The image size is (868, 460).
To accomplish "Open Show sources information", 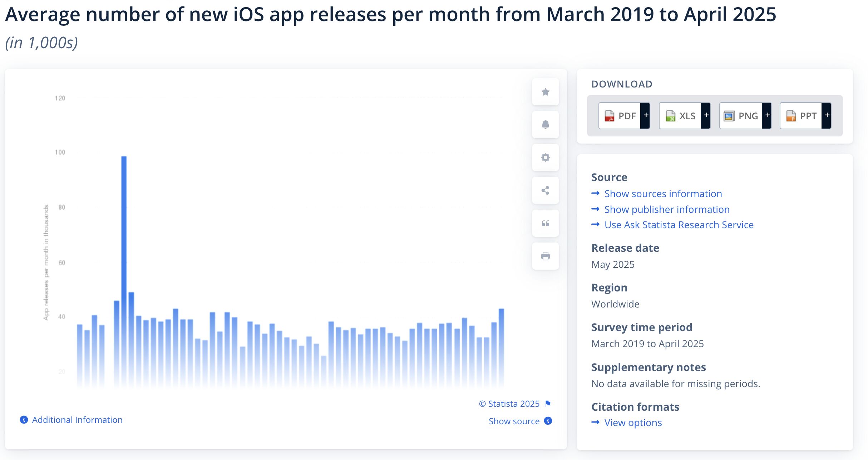I will pos(663,193).
